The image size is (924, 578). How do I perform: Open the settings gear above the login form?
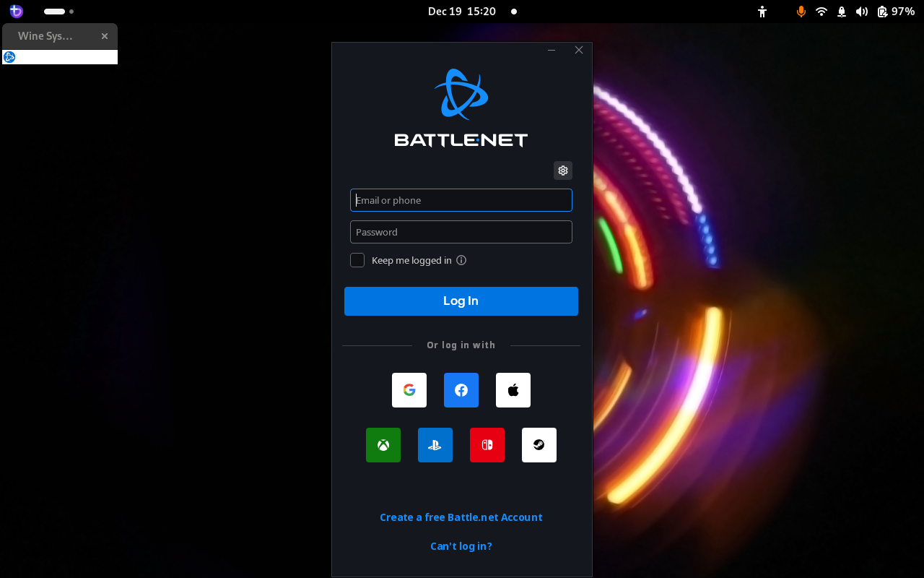tap(563, 171)
